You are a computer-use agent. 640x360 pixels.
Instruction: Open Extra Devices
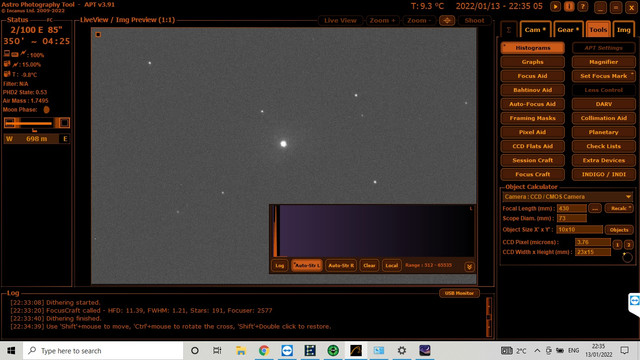pos(604,160)
